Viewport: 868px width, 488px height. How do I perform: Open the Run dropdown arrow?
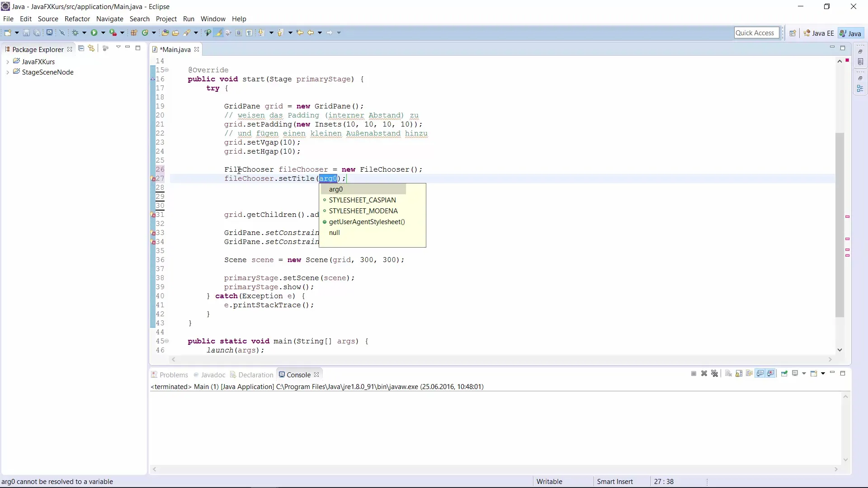[x=103, y=33]
